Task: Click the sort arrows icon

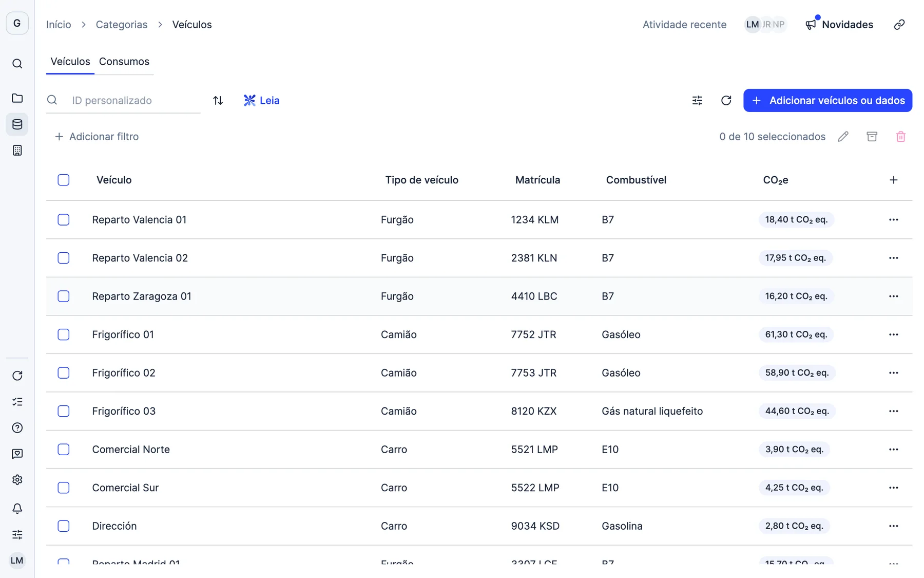Action: coord(218,100)
